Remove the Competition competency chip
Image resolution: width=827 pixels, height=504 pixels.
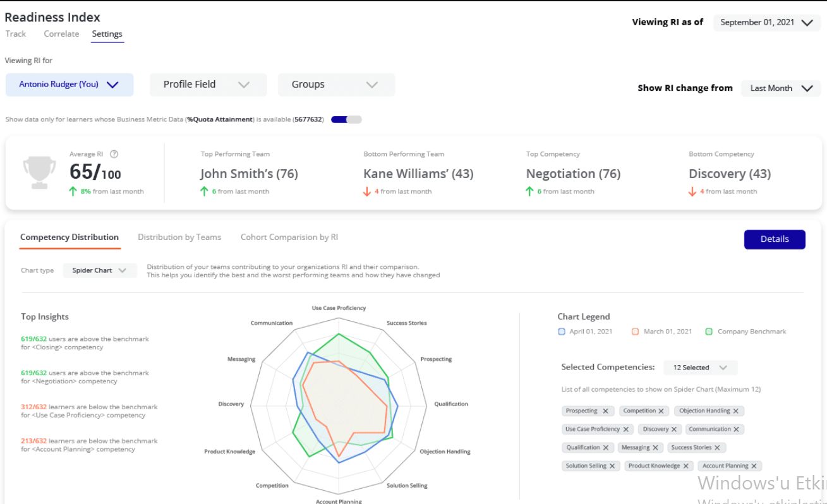point(661,411)
